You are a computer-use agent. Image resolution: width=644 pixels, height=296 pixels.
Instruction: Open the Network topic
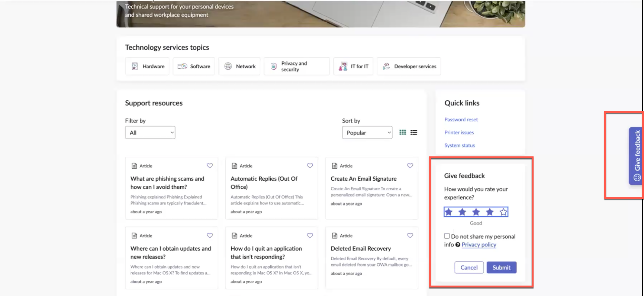point(239,66)
